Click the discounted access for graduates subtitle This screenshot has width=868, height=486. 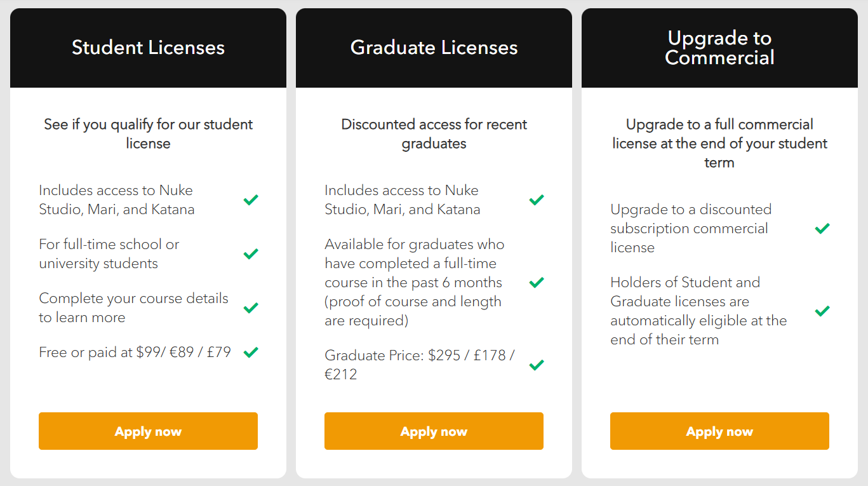click(x=434, y=133)
